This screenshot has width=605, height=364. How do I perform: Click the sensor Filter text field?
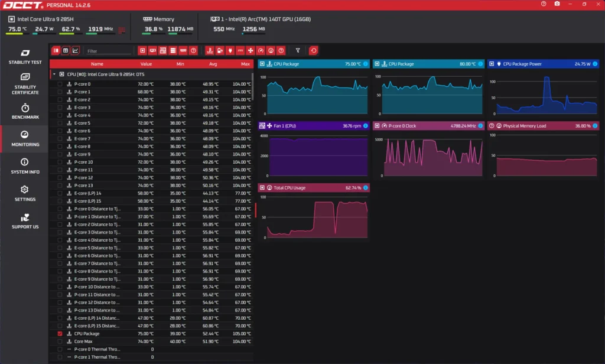pyautogui.click(x=109, y=51)
